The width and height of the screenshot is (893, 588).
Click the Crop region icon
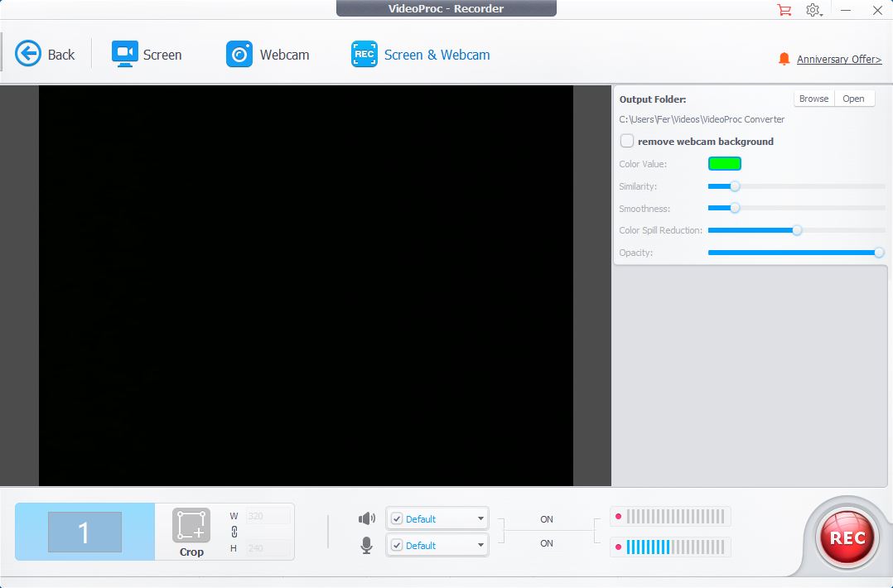click(x=191, y=525)
